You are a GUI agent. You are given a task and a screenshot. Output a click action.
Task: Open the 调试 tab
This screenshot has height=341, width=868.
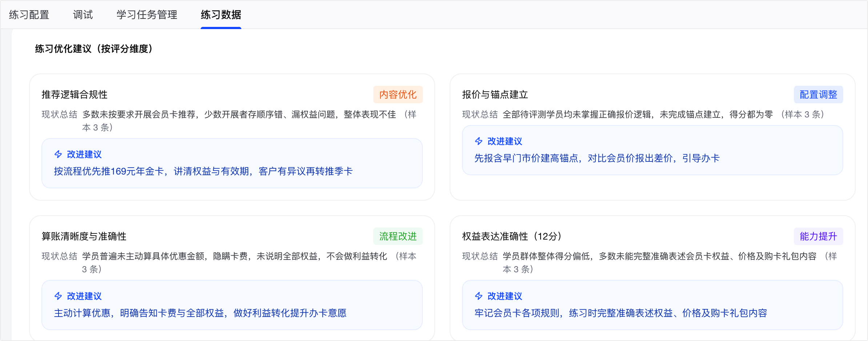click(x=83, y=15)
